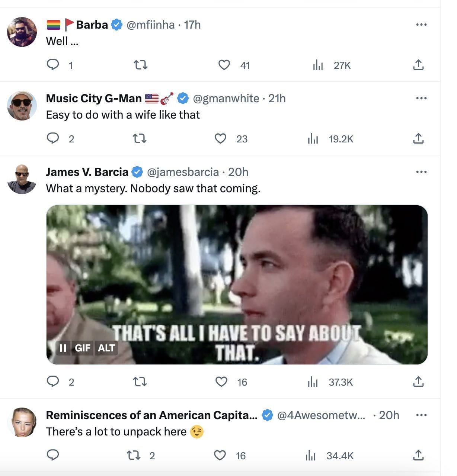View analytics for James V. Barcia's tweet
The image size is (457, 476).
[x=313, y=382]
